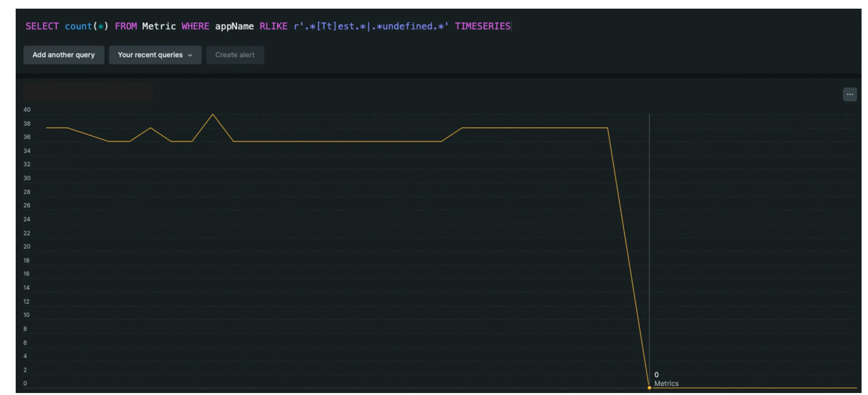The width and height of the screenshot is (868, 395).
Task: Click the Create alert button
Action: 235,55
